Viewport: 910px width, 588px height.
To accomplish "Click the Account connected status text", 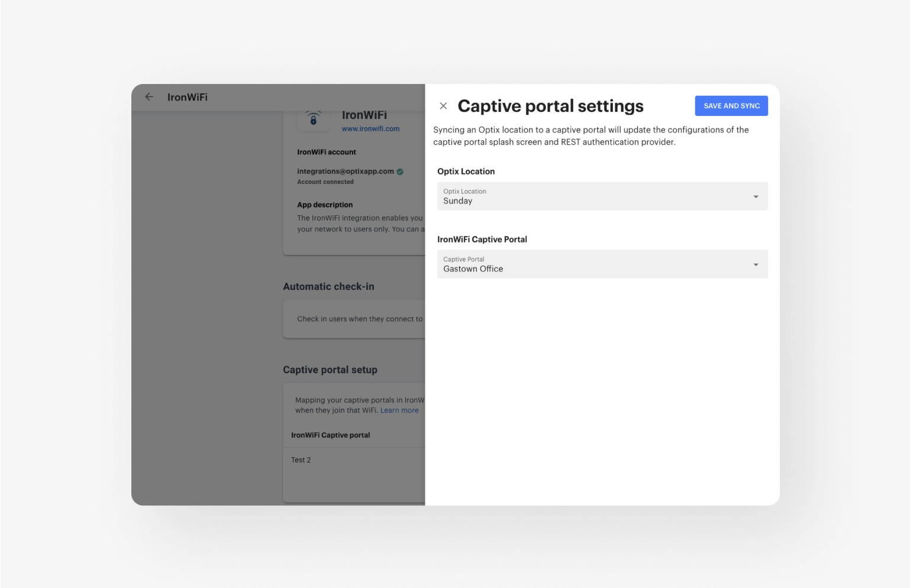I will pyautogui.click(x=325, y=182).
